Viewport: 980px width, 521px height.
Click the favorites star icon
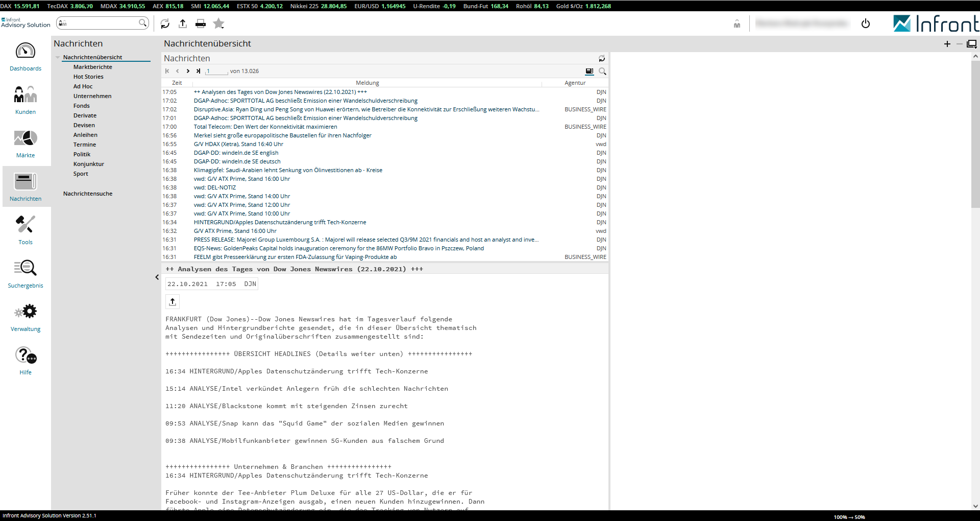[218, 23]
